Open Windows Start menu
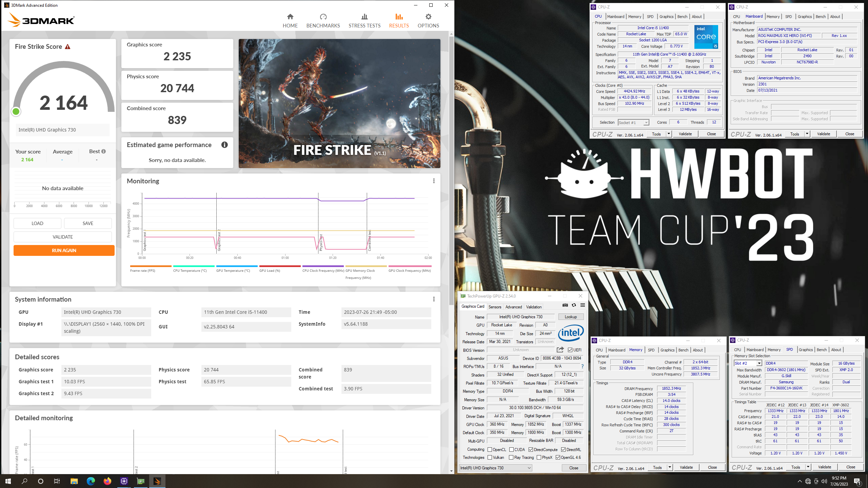Image resolution: width=868 pixels, height=488 pixels. [x=8, y=481]
